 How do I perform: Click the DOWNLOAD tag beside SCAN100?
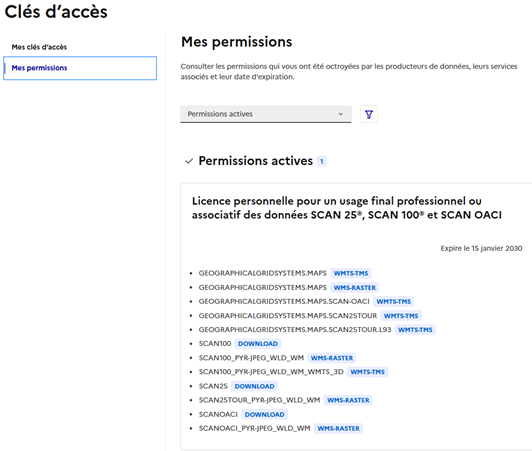[258, 344]
